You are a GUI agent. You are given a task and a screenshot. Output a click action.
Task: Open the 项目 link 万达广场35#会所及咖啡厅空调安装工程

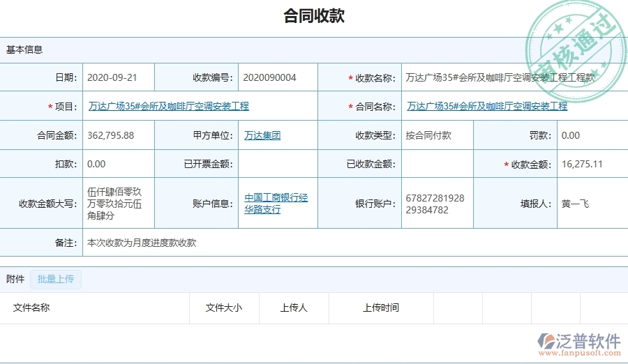[169, 106]
